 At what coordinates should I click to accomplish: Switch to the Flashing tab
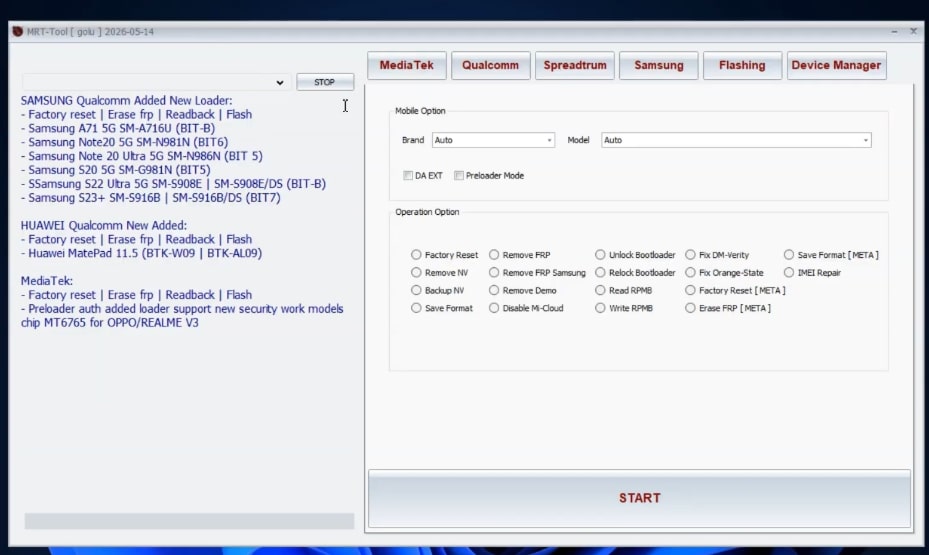(x=742, y=65)
